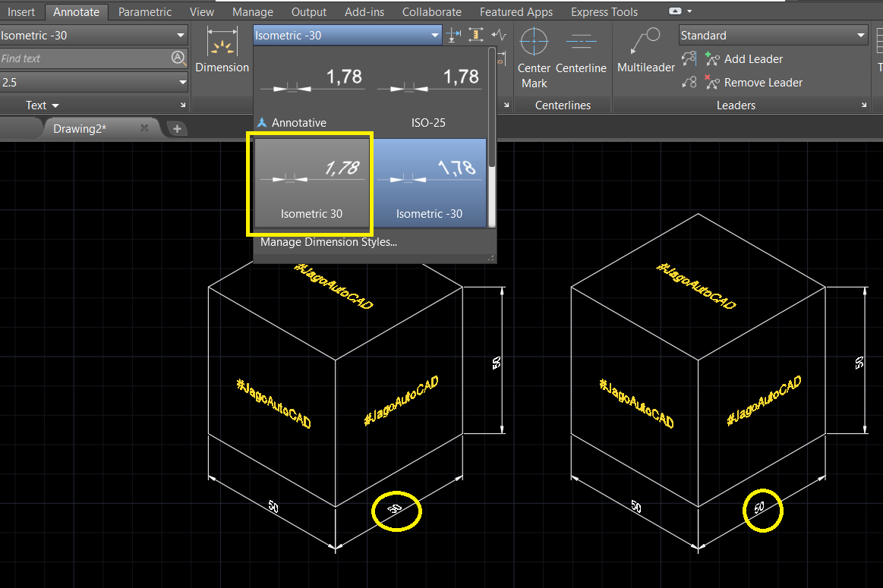The width and height of the screenshot is (883, 588).
Task: Open the View ribbon tab
Action: click(202, 12)
